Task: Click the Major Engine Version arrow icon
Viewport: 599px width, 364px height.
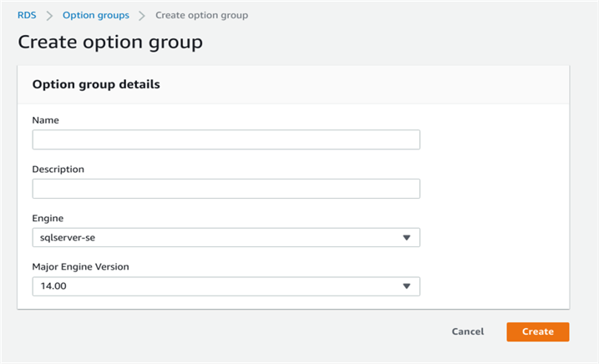Action: pos(407,286)
